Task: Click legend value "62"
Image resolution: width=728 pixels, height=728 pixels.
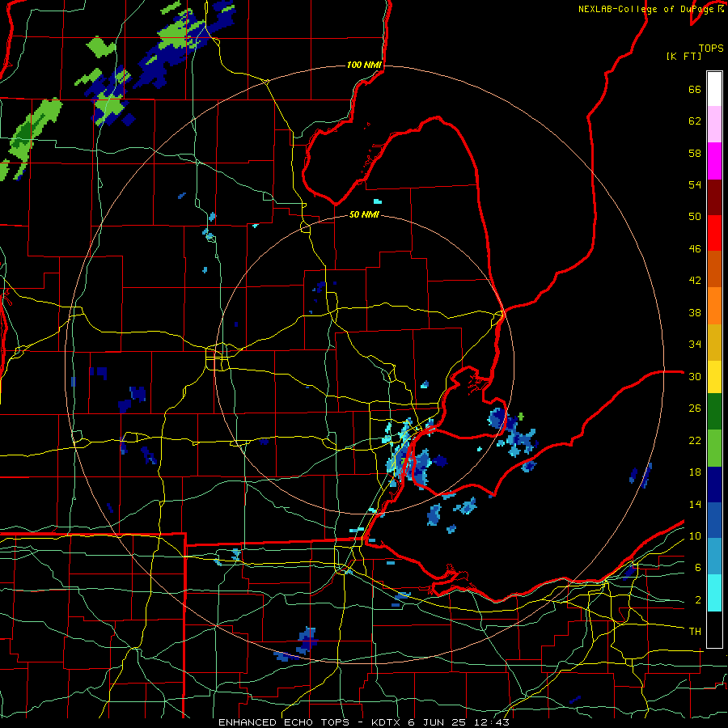Action: [695, 121]
